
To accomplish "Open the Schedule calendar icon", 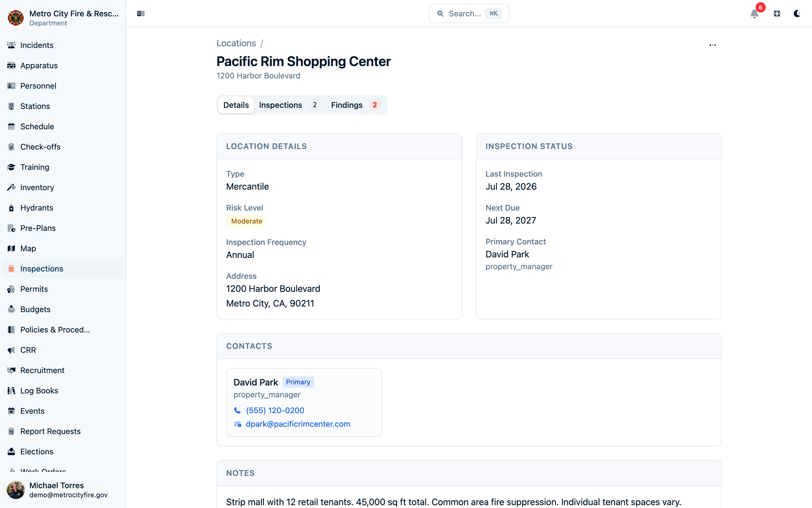I will (x=11, y=126).
